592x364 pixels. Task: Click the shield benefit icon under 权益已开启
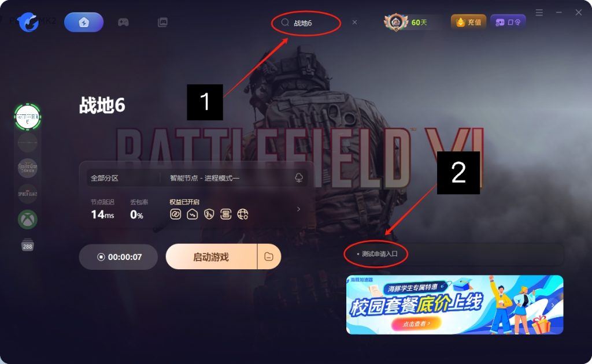click(209, 214)
